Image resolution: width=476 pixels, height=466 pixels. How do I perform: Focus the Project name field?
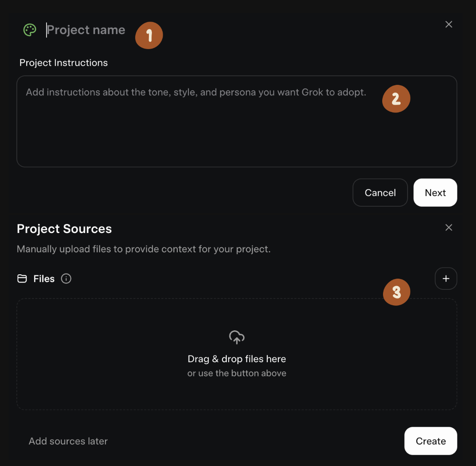coord(86,30)
